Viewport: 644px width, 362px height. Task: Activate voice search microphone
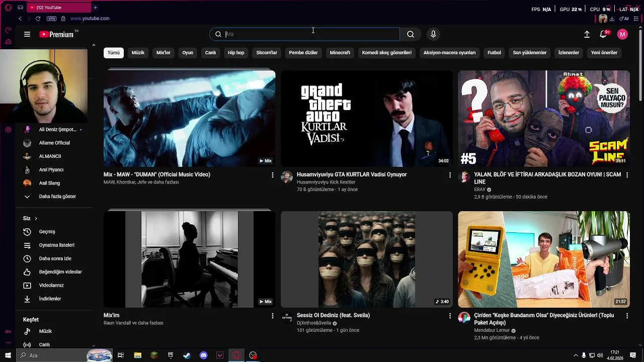[433, 34]
